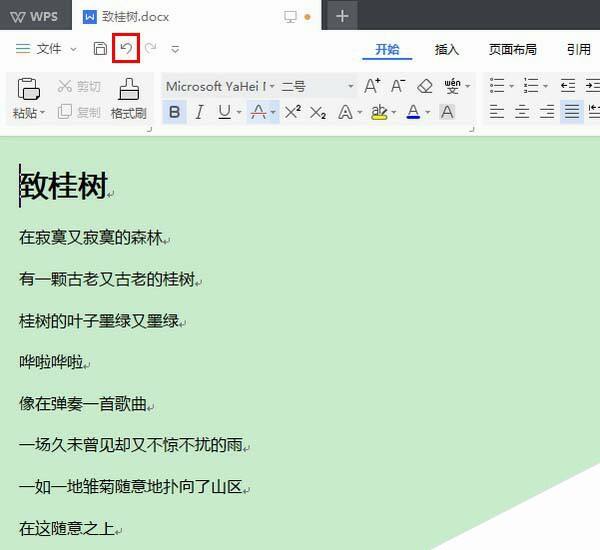Toggle justify alignment icon
Image resolution: width=600 pixels, height=550 pixels.
(x=572, y=112)
